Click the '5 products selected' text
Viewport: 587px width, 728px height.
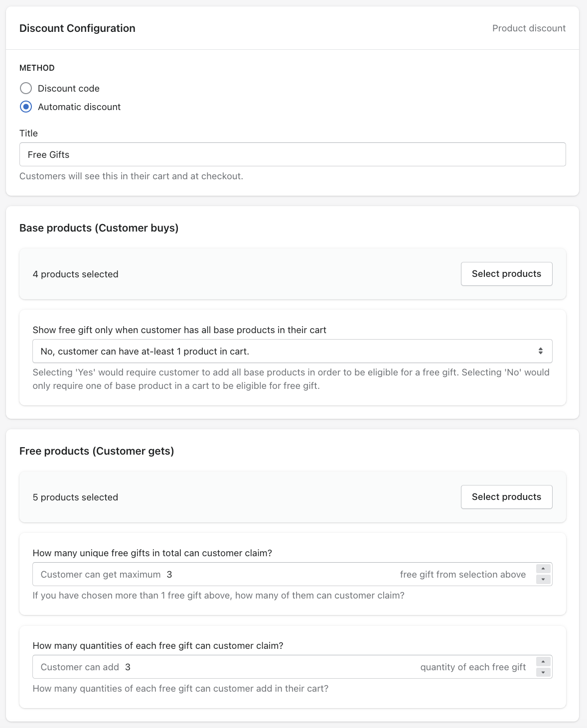[76, 497]
